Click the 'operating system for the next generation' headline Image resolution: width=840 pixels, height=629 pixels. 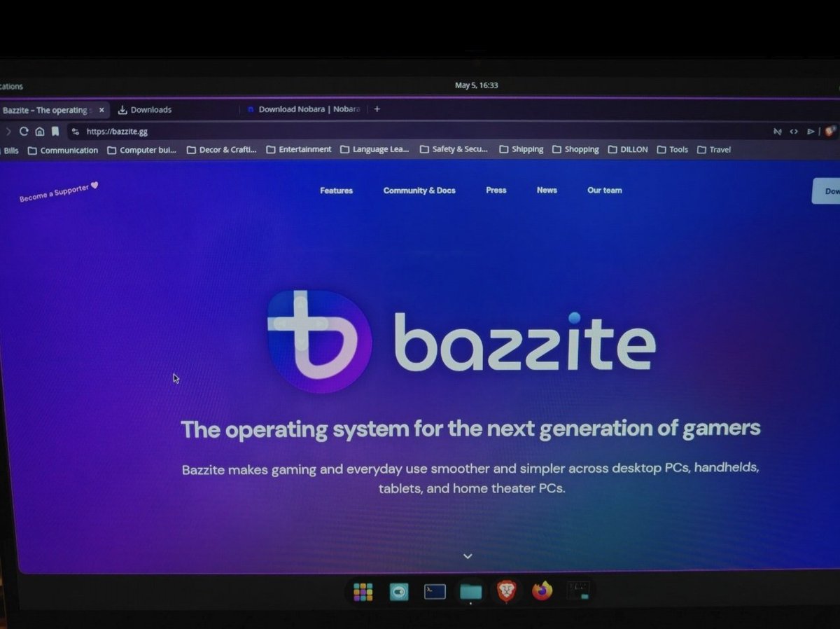(x=470, y=428)
